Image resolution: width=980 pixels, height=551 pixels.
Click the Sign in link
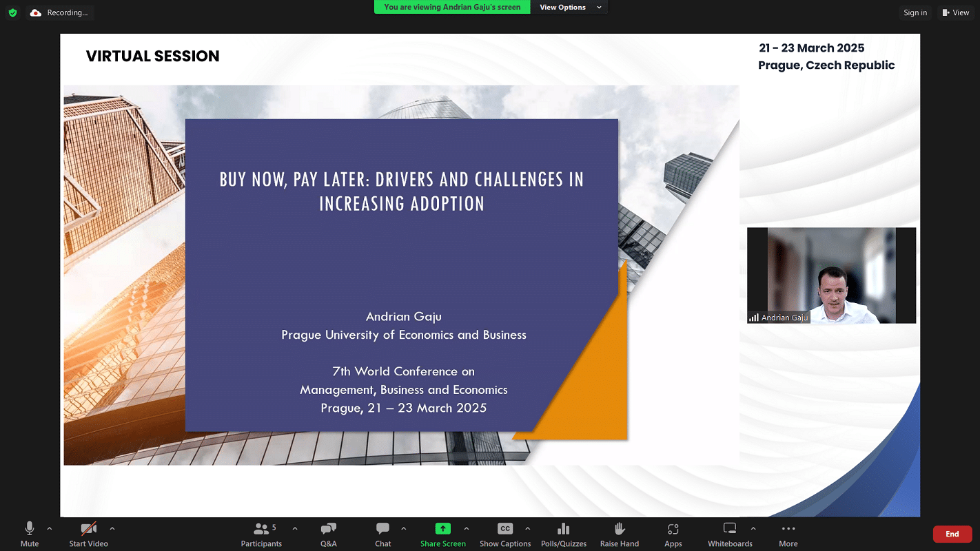point(915,12)
